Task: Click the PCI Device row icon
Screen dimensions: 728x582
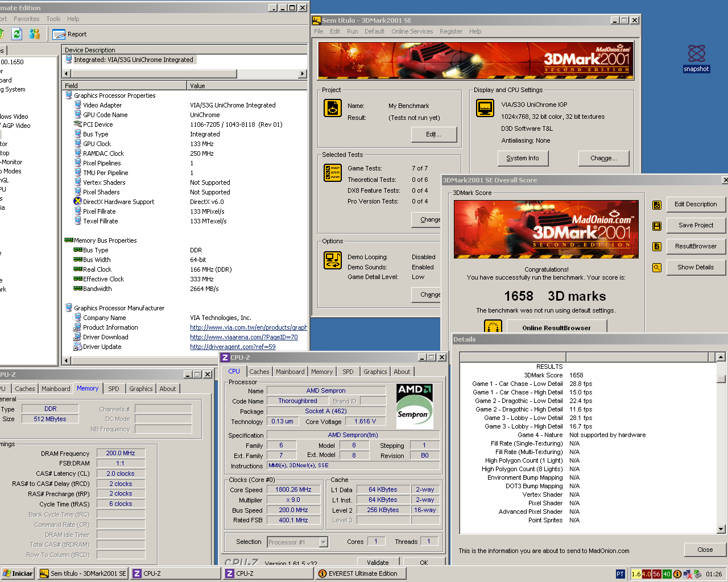Action: click(x=78, y=124)
